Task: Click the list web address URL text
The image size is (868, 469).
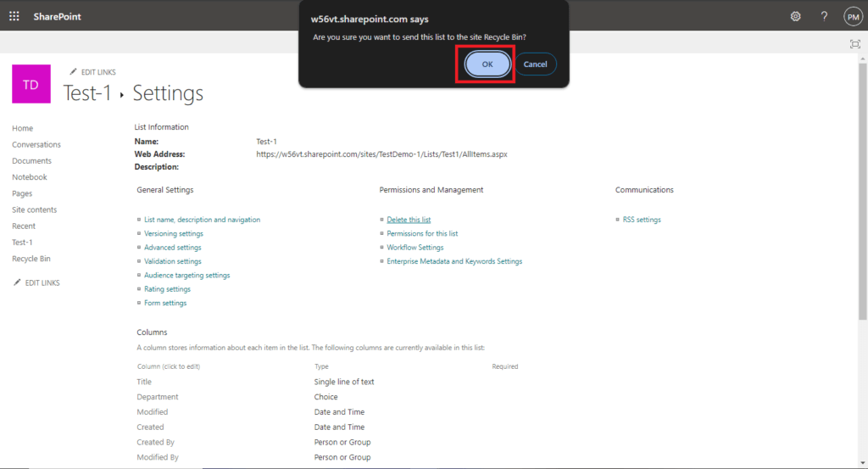Action: coord(382,154)
